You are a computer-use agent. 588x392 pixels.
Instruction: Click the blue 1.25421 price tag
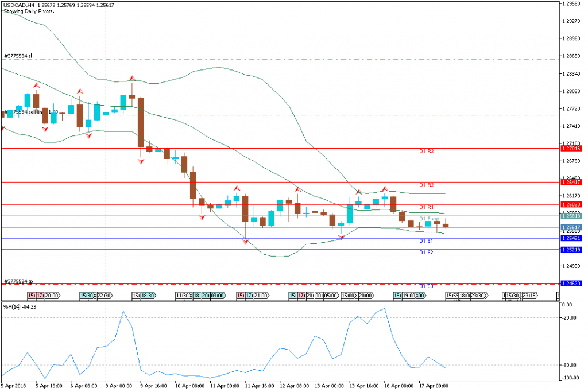pos(571,238)
